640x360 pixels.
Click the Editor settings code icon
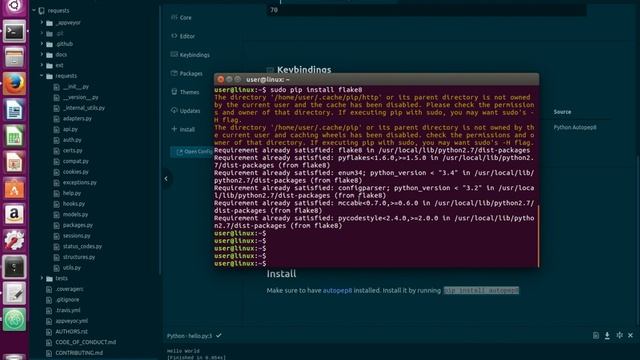(x=174, y=36)
